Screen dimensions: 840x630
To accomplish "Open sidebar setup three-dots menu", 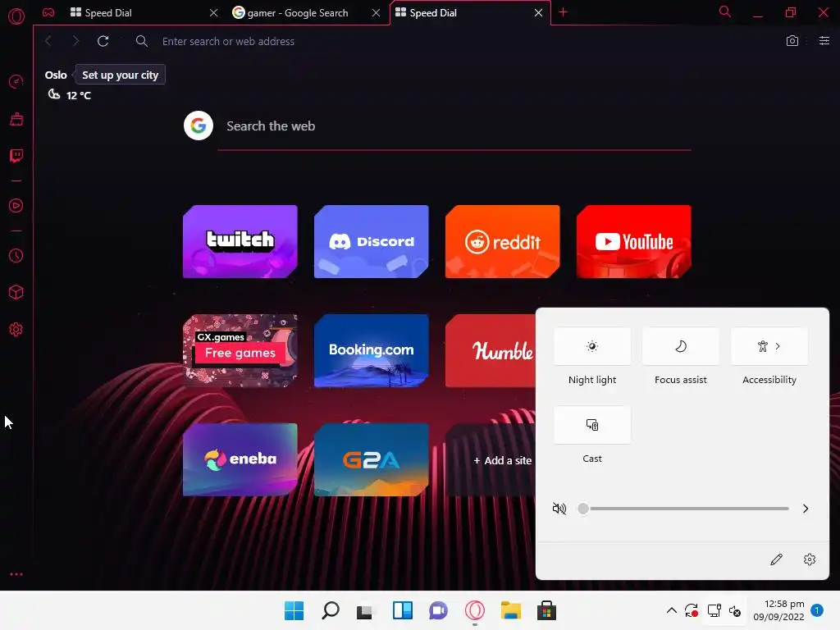I will (x=16, y=574).
